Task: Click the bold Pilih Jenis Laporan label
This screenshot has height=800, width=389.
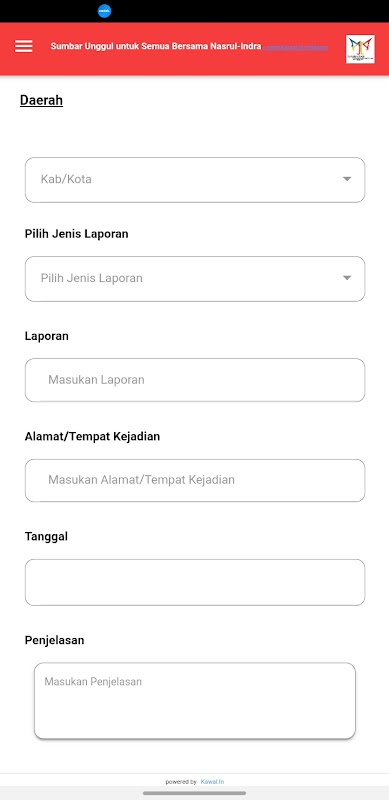Action: [x=77, y=234]
